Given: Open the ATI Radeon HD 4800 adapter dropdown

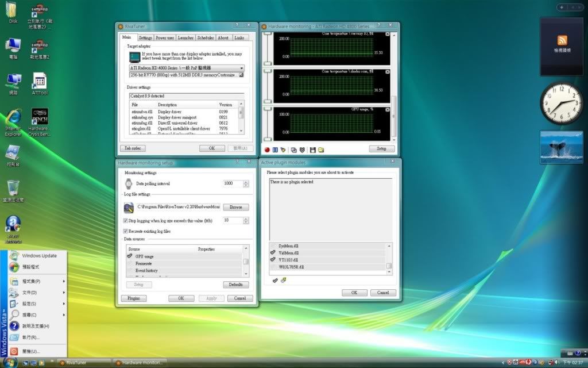Looking at the screenshot, I should (187, 68).
